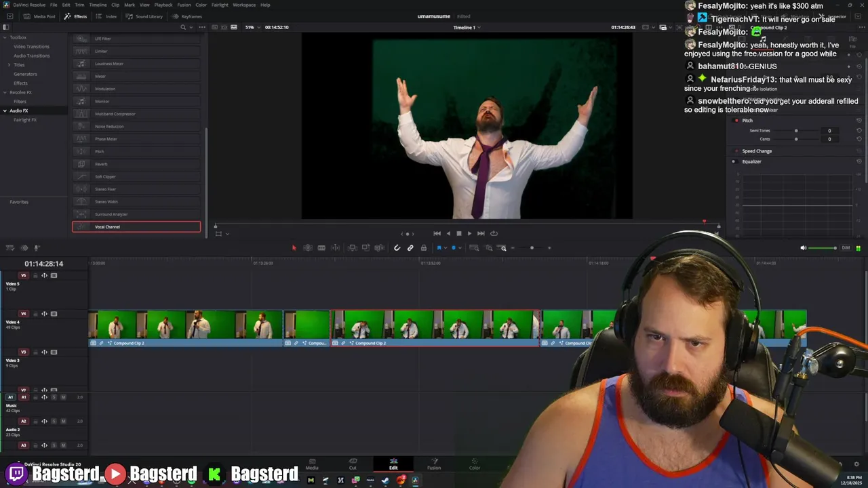Click the Overwrite Clip edit icon
This screenshot has height=488, width=868.
366,248
